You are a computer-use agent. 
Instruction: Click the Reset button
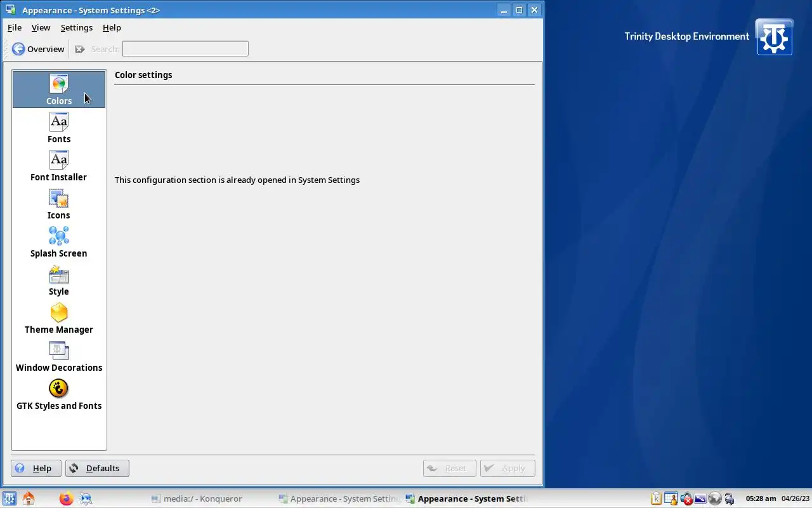coord(450,468)
